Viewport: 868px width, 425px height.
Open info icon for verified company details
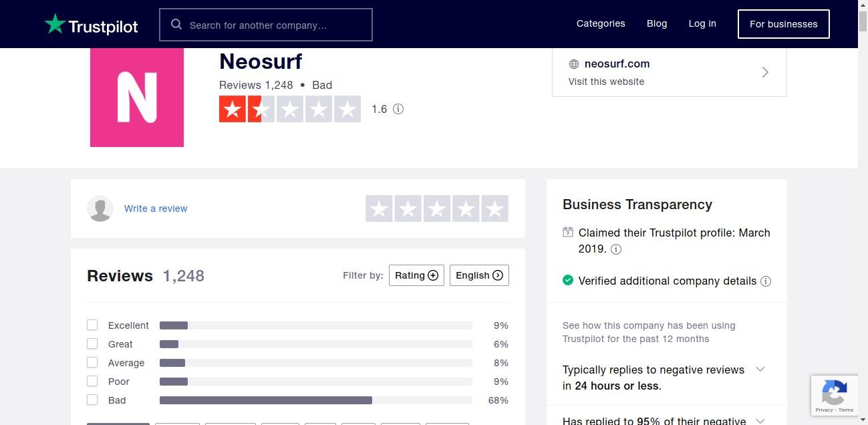click(766, 281)
